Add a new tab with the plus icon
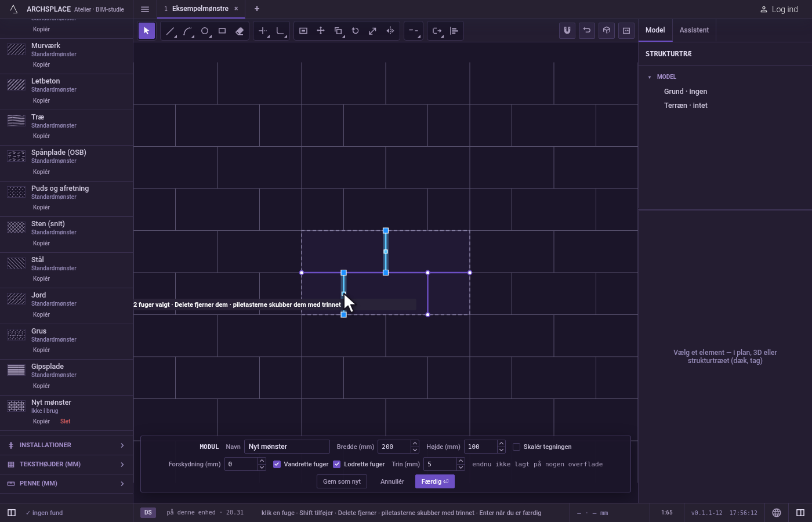This screenshot has height=522, width=812. (257, 9)
